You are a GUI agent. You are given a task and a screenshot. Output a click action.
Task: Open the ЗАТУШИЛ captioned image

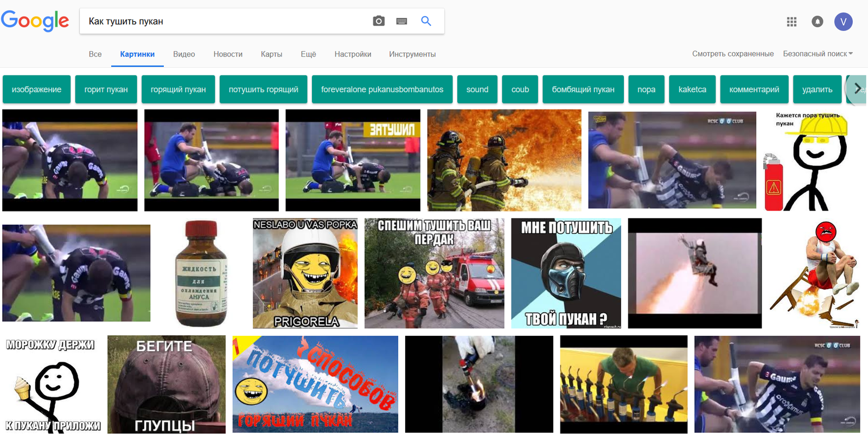pos(353,160)
